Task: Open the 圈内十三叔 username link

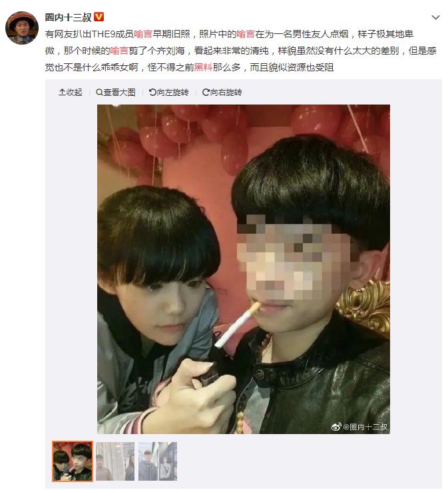Action: [68, 17]
